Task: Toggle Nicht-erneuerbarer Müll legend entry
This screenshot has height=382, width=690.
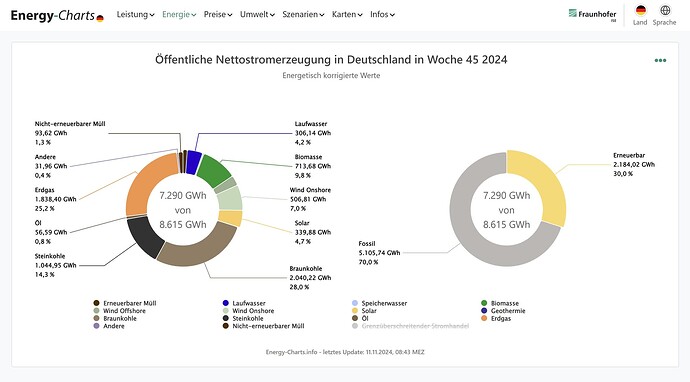Action: coord(263,326)
